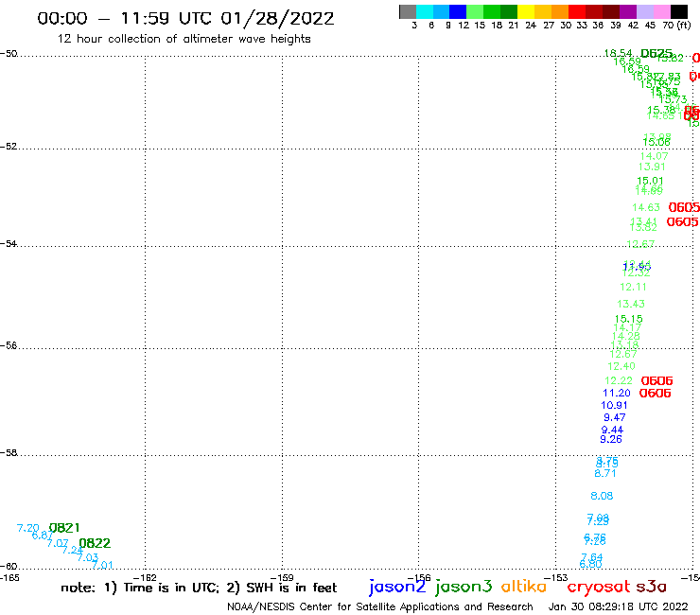
Task: Select the altika satellite legend label
Action: [x=524, y=587]
